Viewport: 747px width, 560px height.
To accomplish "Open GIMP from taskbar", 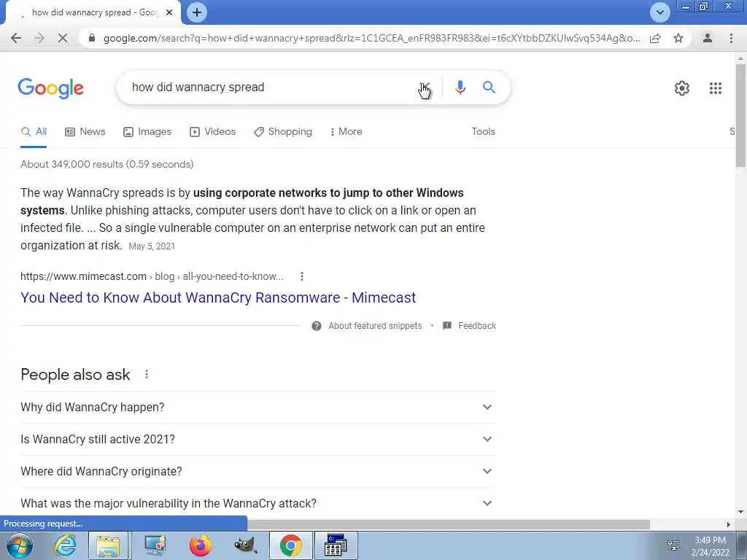I will 245,545.
